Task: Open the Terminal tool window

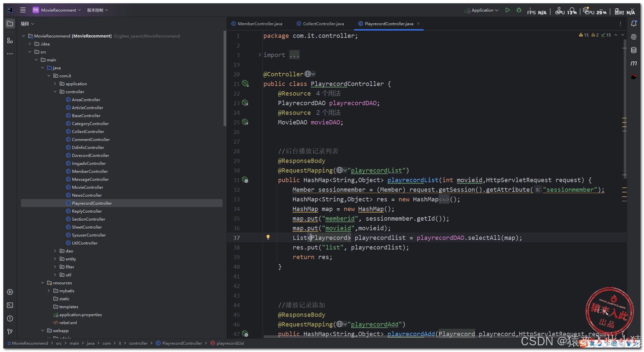Action: (10, 305)
